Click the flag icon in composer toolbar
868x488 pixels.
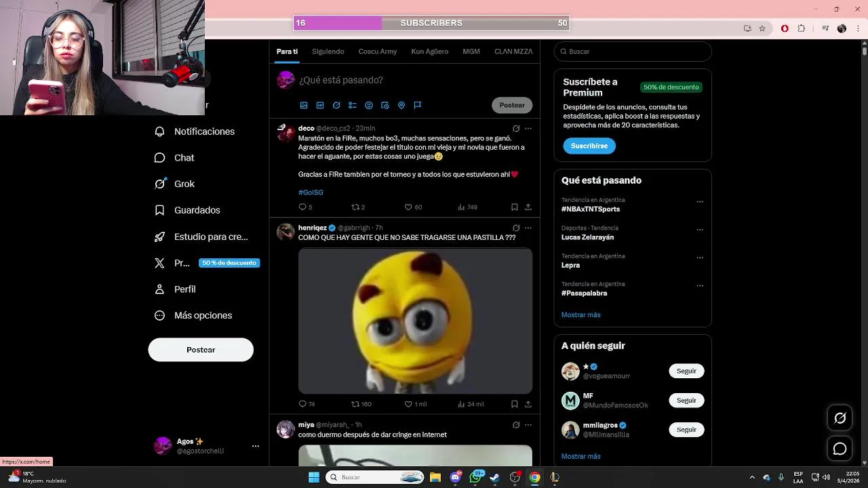[x=418, y=105]
